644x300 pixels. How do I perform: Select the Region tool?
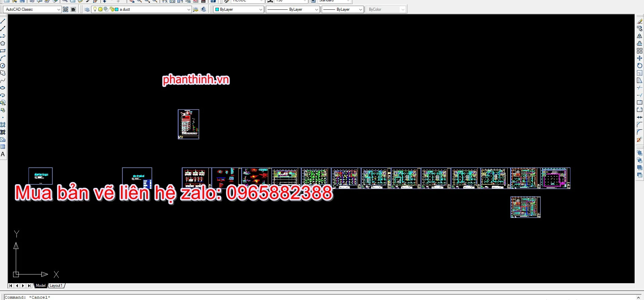tap(3, 139)
